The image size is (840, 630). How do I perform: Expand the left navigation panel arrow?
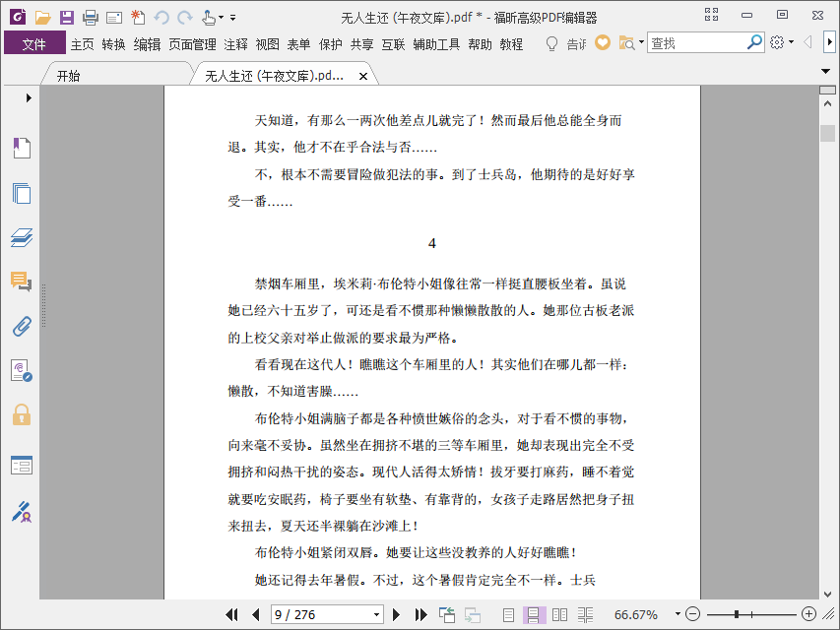pyautogui.click(x=29, y=98)
